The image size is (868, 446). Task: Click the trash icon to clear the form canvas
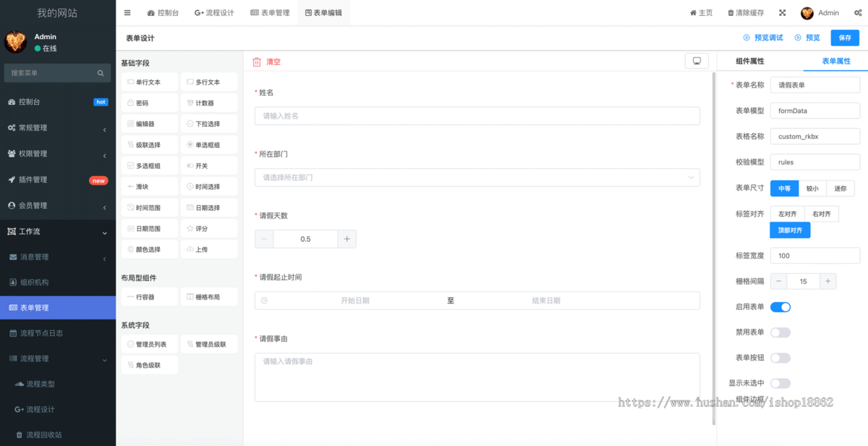[258, 62]
